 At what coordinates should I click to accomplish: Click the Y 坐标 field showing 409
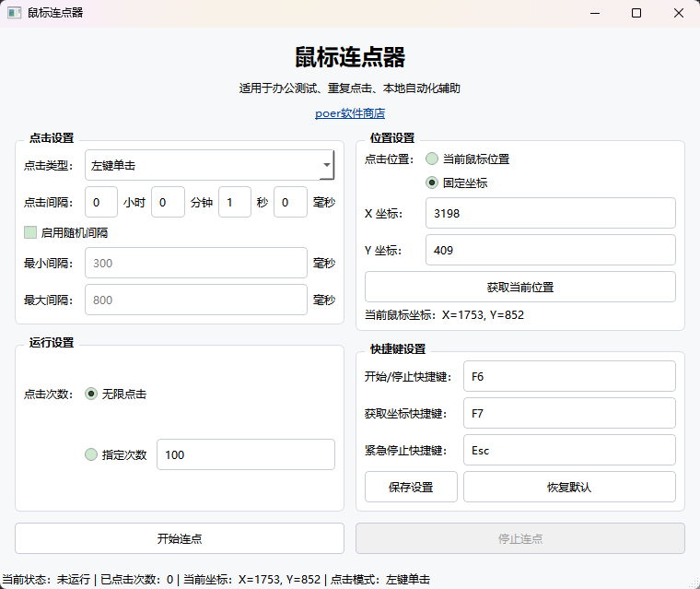coord(551,251)
